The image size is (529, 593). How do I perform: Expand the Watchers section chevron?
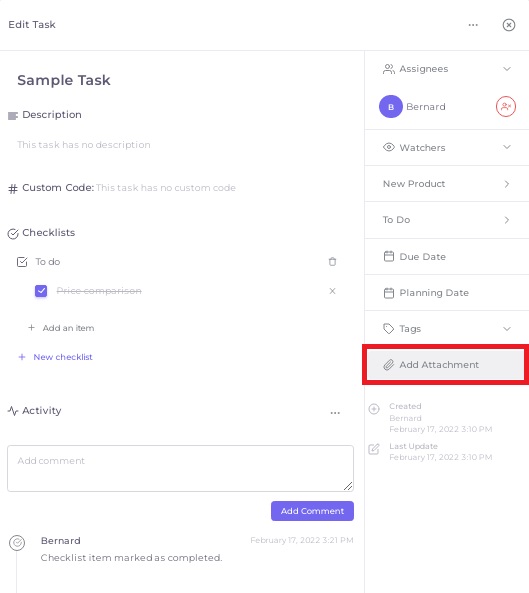tap(507, 147)
